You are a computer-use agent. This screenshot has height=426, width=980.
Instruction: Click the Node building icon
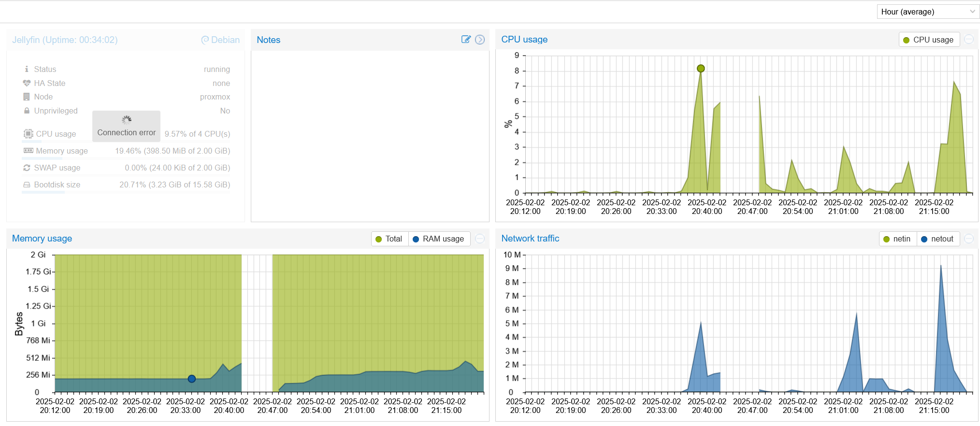click(27, 97)
